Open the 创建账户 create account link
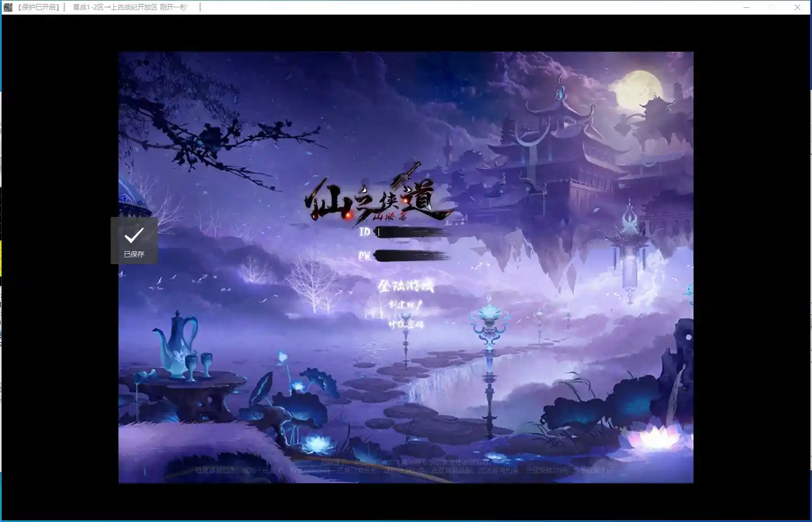 tap(405, 305)
